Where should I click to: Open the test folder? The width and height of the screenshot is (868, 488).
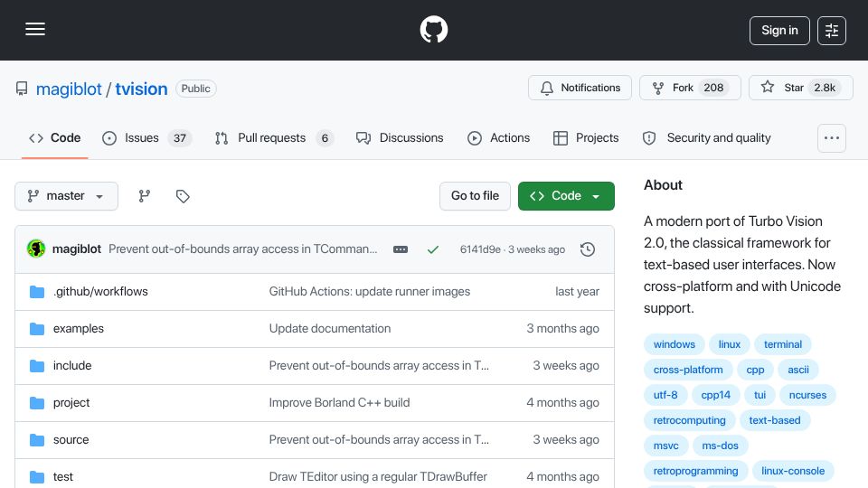pyautogui.click(x=63, y=477)
